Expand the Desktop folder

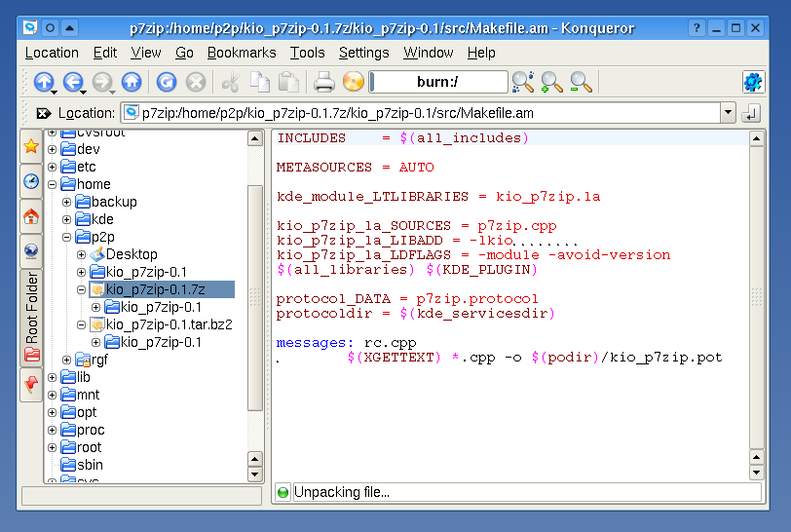(81, 254)
